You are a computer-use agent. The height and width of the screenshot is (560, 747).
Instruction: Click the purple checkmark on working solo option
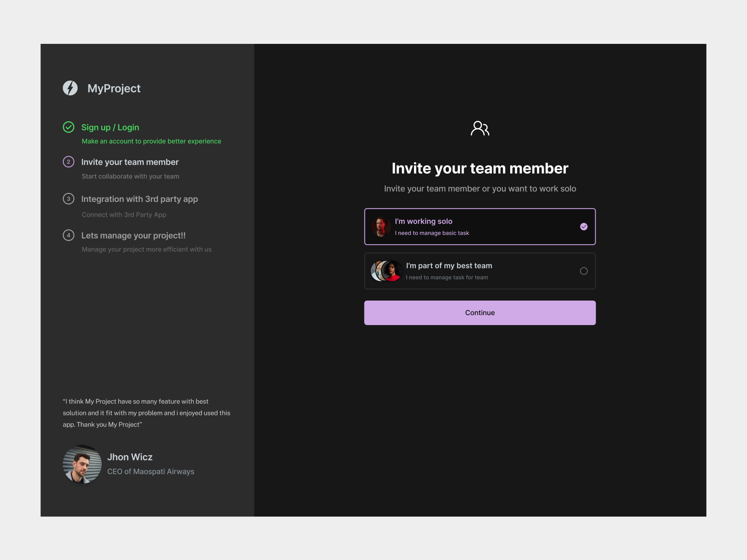coord(584,226)
